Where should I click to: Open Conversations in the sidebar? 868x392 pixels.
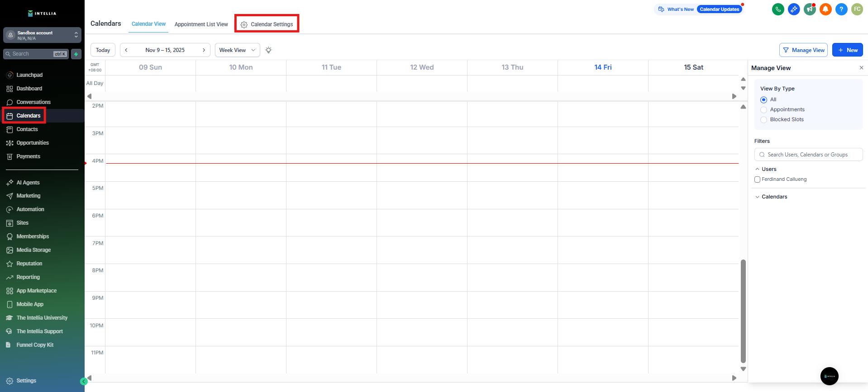click(33, 102)
